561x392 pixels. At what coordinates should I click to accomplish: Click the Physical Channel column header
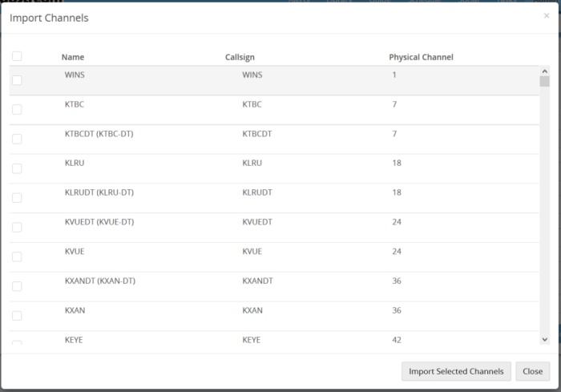coord(421,57)
